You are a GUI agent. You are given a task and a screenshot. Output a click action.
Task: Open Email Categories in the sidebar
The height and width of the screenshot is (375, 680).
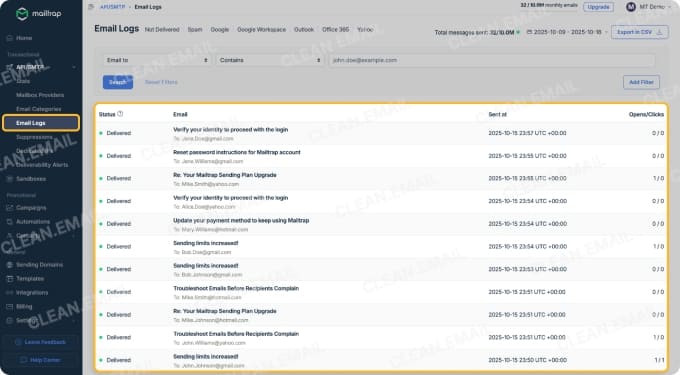pyautogui.click(x=39, y=109)
